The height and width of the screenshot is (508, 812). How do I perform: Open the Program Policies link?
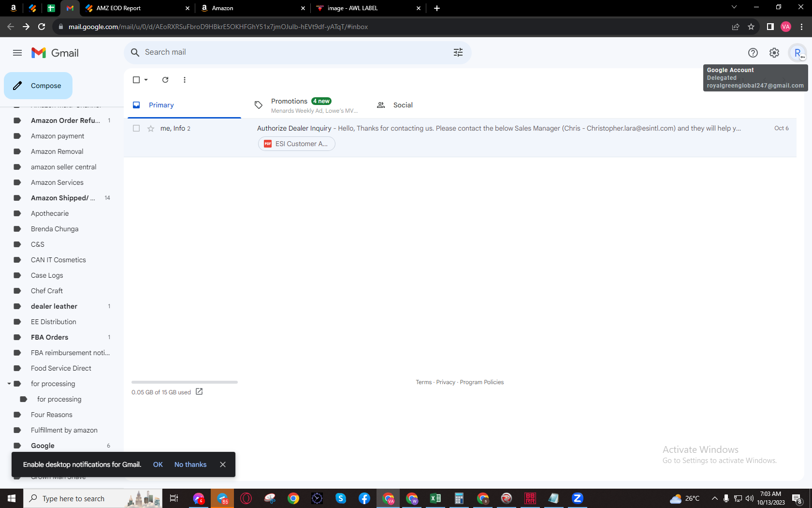tap(482, 382)
